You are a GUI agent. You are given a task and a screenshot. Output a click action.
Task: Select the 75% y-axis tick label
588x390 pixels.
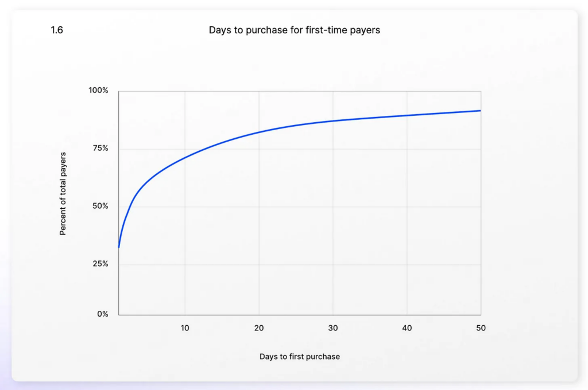pos(100,148)
